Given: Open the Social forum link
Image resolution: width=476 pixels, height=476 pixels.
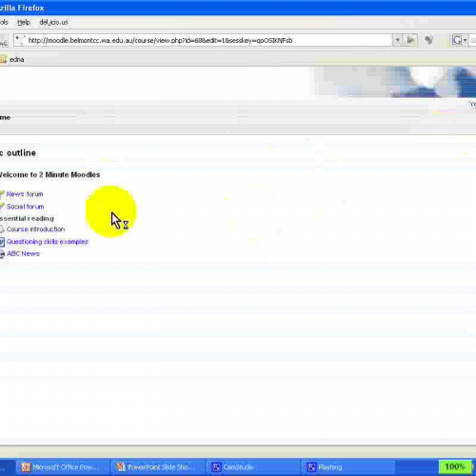Looking at the screenshot, I should tap(25, 207).
